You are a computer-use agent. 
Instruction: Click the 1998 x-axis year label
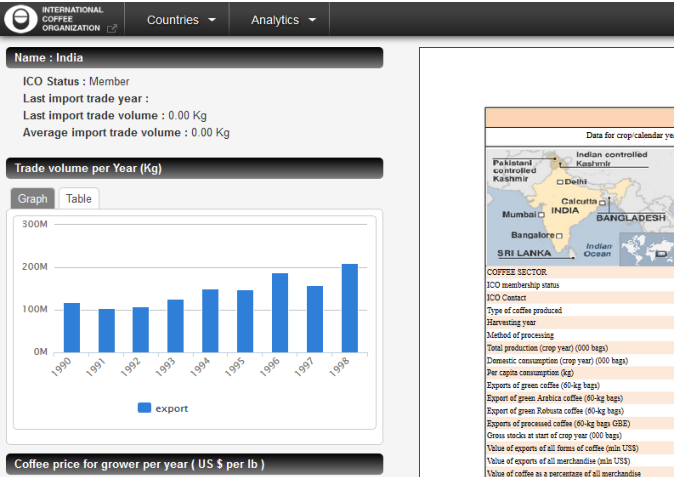[339, 367]
